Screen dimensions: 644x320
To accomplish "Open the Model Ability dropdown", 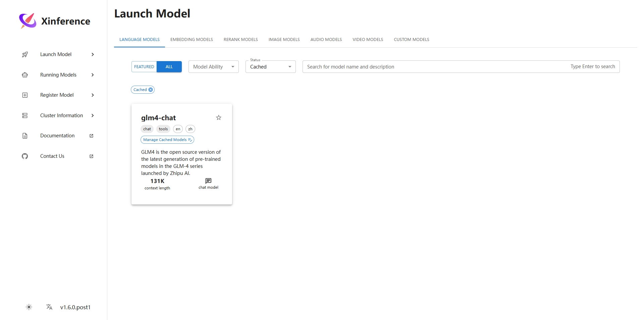I will [213, 67].
